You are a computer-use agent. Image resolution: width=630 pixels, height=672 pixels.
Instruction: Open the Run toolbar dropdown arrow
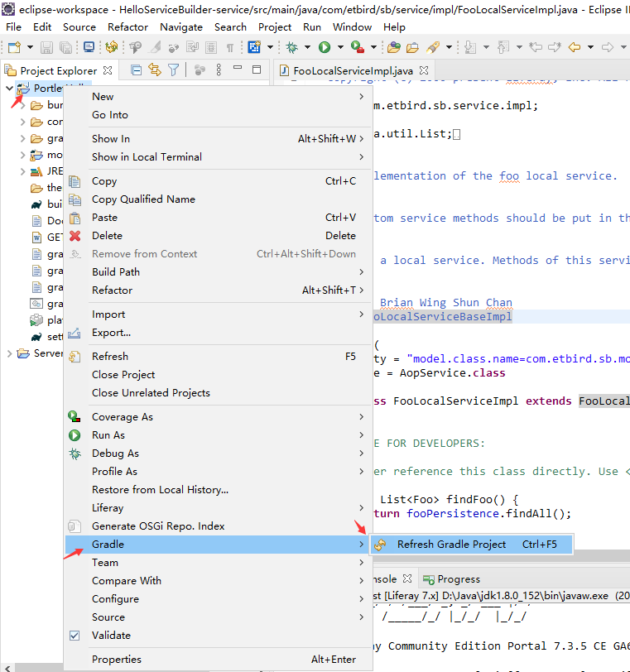click(x=339, y=48)
